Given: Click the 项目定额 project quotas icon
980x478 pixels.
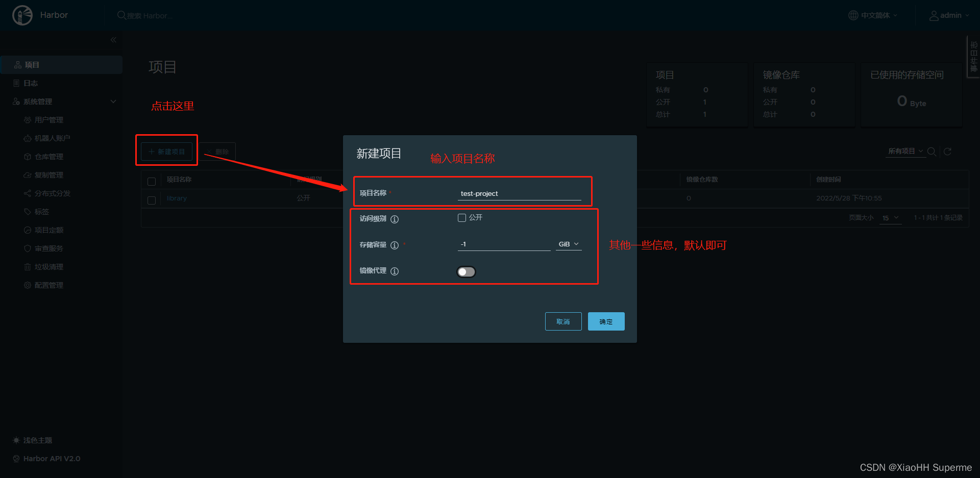Looking at the screenshot, I should [28, 230].
